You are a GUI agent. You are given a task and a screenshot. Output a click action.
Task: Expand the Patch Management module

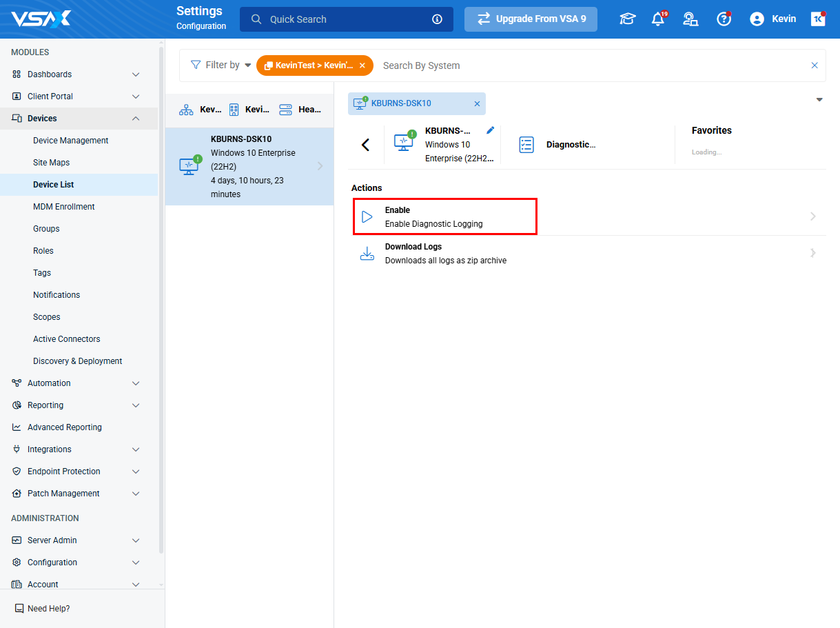click(136, 494)
